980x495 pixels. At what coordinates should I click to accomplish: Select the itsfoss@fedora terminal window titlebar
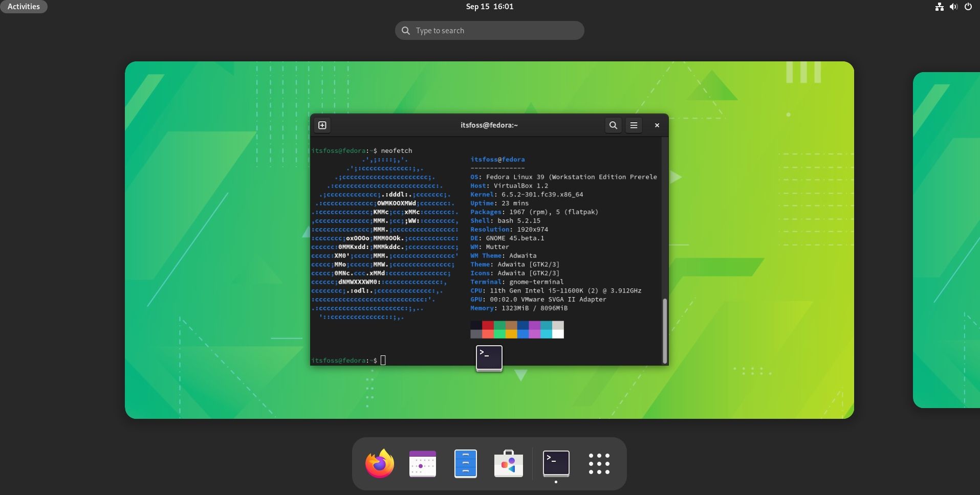489,125
